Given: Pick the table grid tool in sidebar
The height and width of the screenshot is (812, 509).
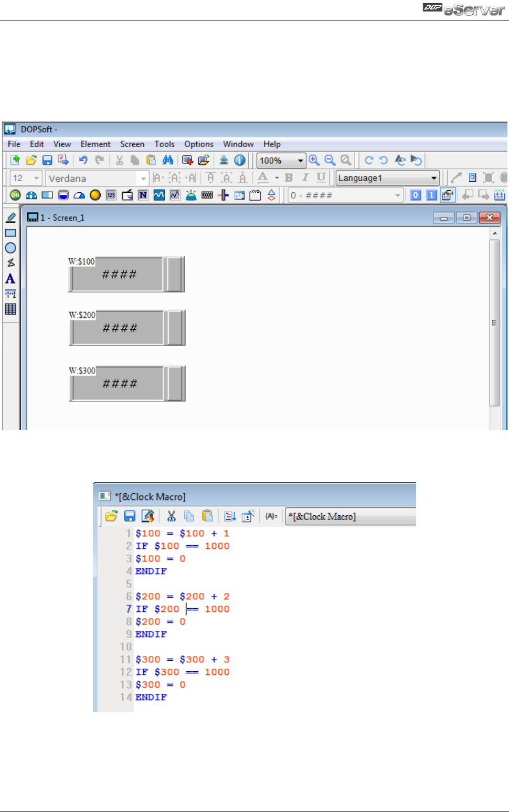Looking at the screenshot, I should point(10,309).
